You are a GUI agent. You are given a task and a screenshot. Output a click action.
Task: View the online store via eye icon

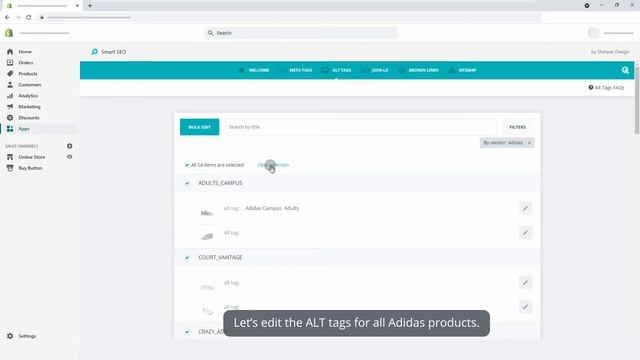(69, 157)
